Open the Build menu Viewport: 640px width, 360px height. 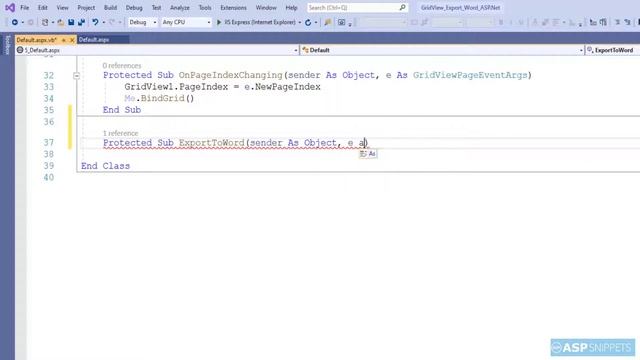coord(110,8)
